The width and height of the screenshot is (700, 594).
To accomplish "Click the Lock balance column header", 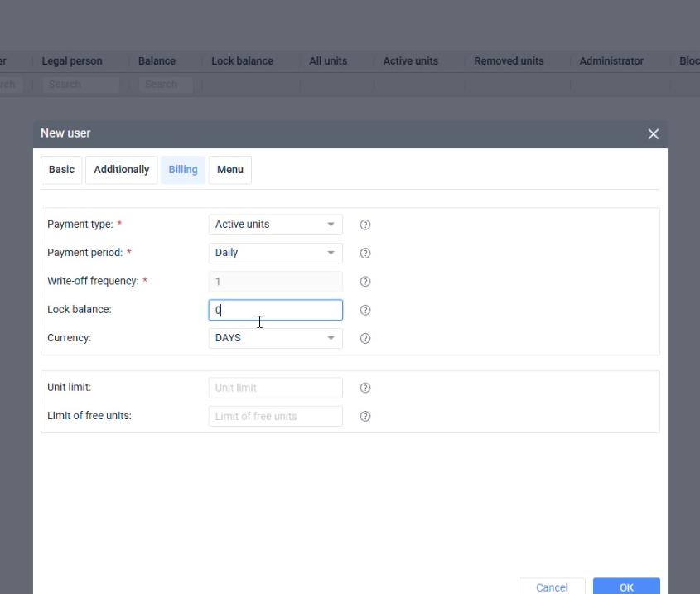I will [242, 61].
